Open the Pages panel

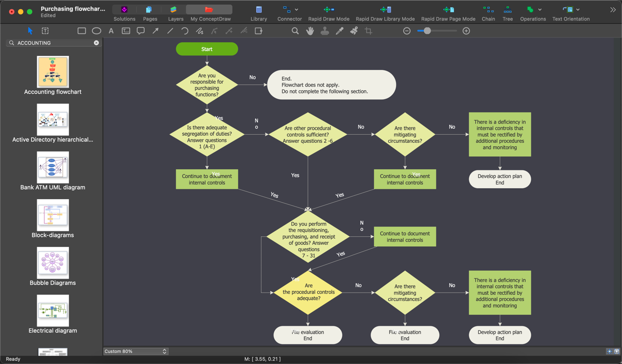coord(150,13)
